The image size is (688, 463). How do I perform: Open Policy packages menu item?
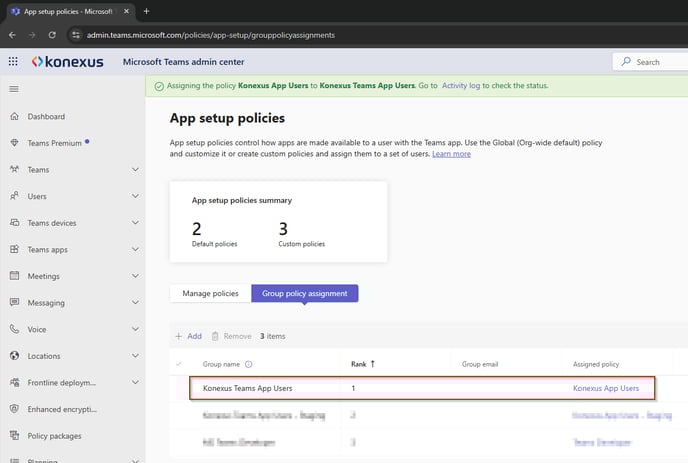(x=54, y=436)
